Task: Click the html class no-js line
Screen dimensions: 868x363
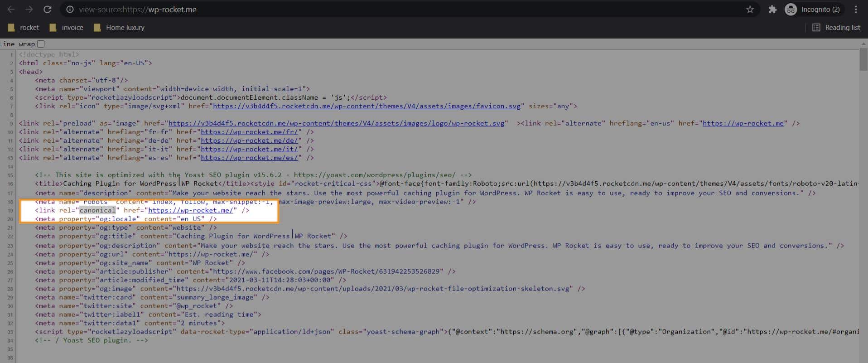Action: [86, 63]
